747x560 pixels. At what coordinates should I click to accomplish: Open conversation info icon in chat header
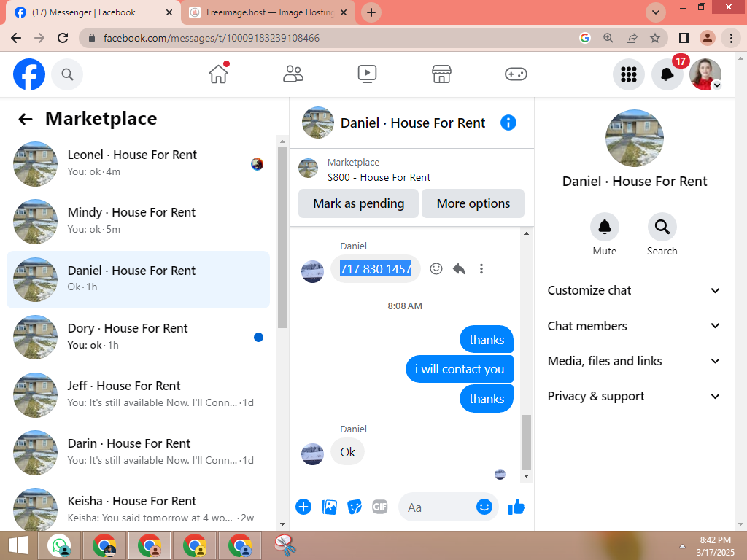coord(508,122)
